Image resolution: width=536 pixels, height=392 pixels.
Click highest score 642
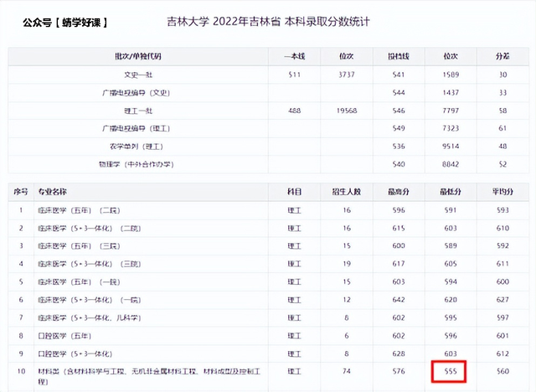(399, 300)
